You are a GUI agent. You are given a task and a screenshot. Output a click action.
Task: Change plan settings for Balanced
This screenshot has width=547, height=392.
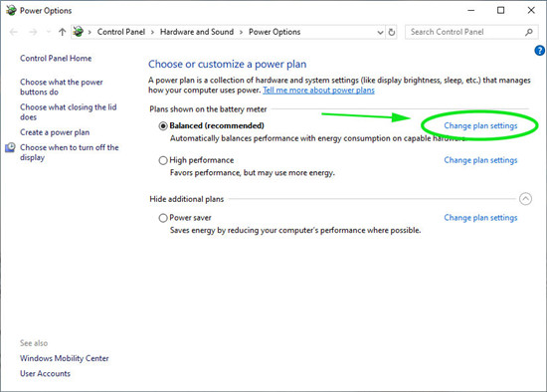coord(480,125)
